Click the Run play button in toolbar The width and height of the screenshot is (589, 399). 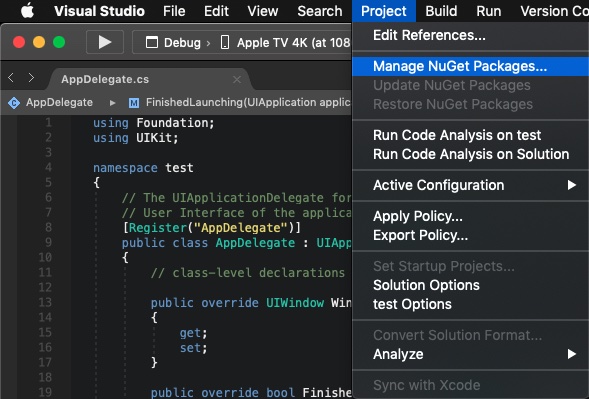point(105,42)
